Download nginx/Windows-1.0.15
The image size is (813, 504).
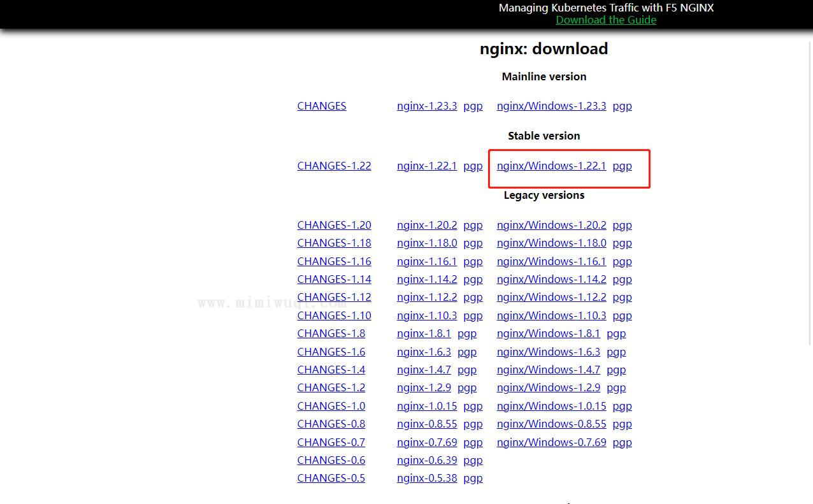click(552, 406)
